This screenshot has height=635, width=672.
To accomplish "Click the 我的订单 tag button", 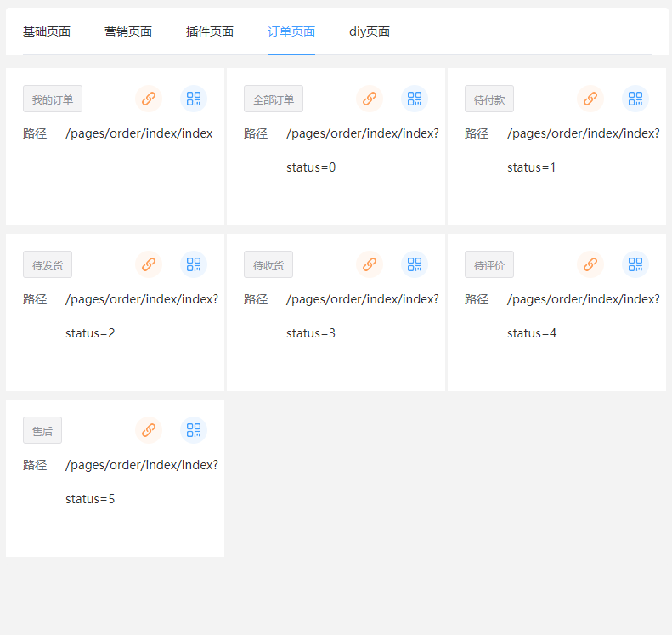I will (53, 99).
